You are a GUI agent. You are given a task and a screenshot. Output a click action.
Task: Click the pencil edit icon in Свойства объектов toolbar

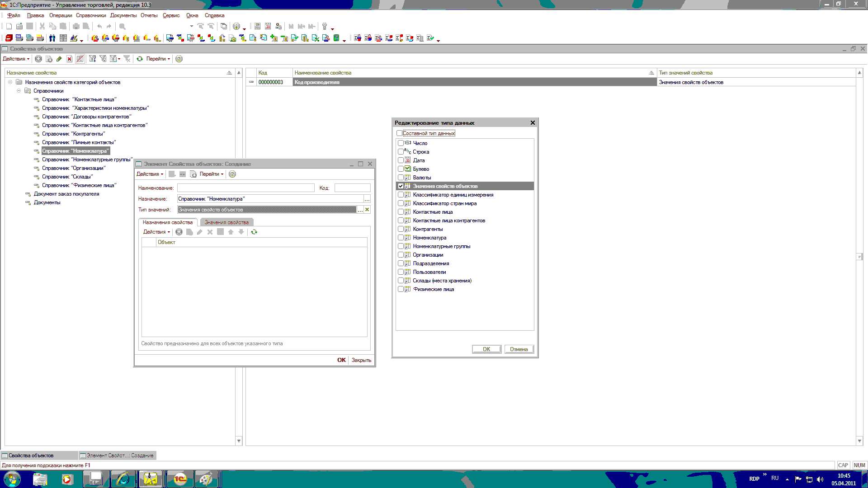(59, 59)
